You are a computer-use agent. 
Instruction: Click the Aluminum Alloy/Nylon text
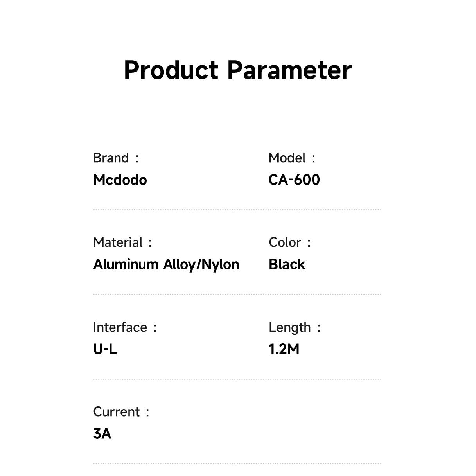click(166, 265)
